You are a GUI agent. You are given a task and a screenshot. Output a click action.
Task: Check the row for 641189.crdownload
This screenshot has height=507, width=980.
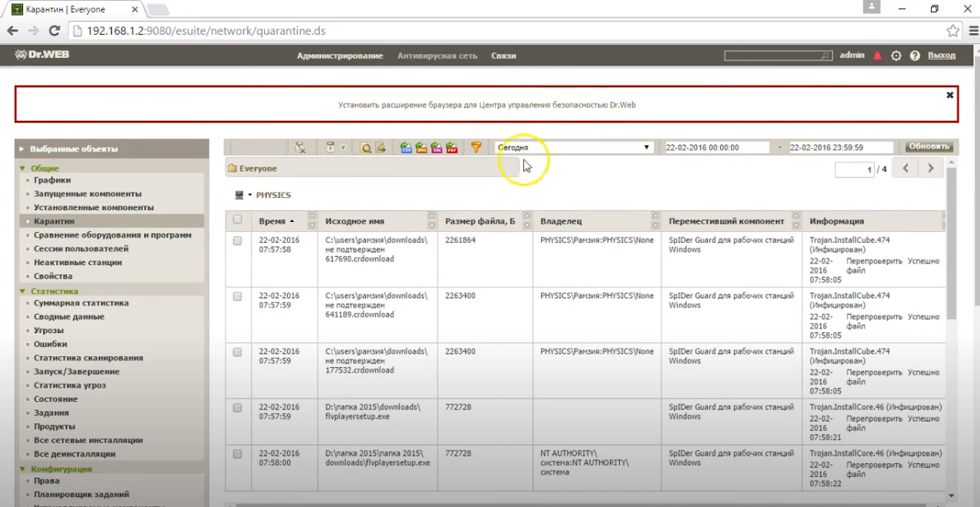point(238,297)
